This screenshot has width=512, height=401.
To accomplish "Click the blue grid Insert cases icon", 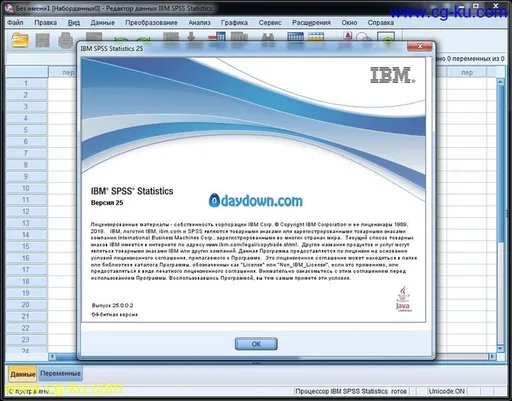I will click(x=296, y=37).
